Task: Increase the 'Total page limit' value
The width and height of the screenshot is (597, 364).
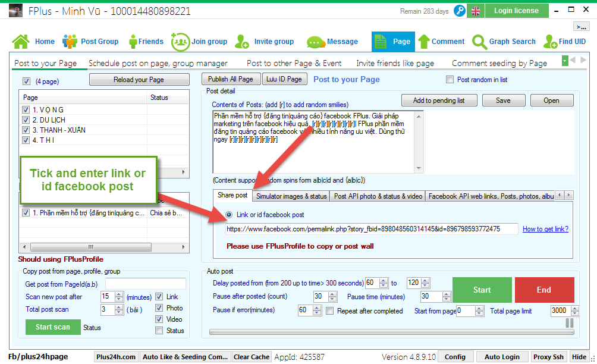Action: 575,309
